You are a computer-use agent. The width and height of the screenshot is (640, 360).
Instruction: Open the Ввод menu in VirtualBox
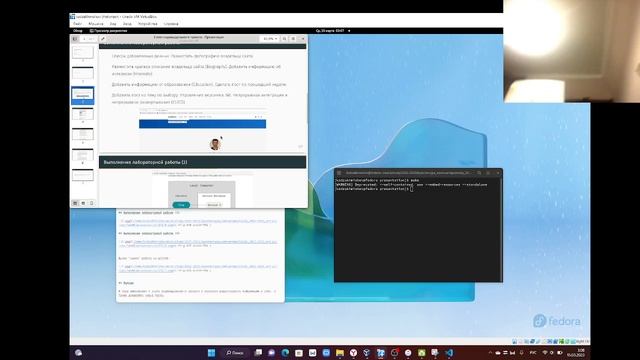127,24
